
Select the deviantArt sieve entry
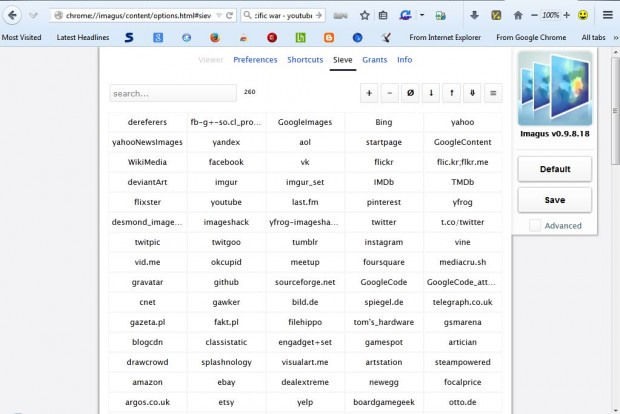[x=147, y=182]
